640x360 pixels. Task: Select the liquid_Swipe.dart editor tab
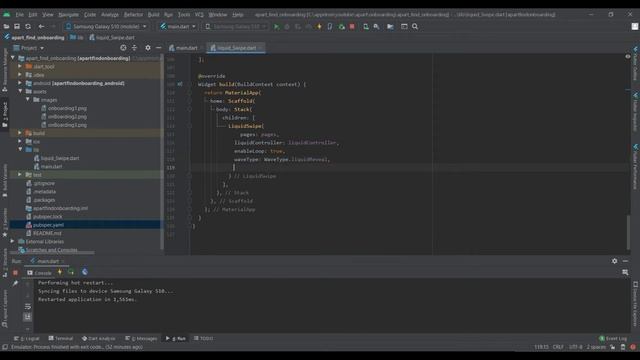[236, 48]
